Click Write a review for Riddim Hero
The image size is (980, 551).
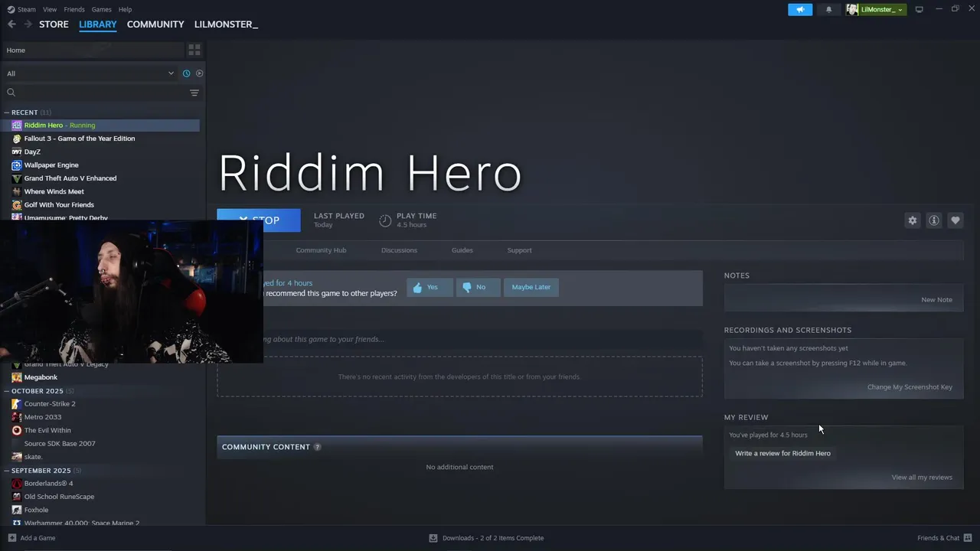(782, 453)
